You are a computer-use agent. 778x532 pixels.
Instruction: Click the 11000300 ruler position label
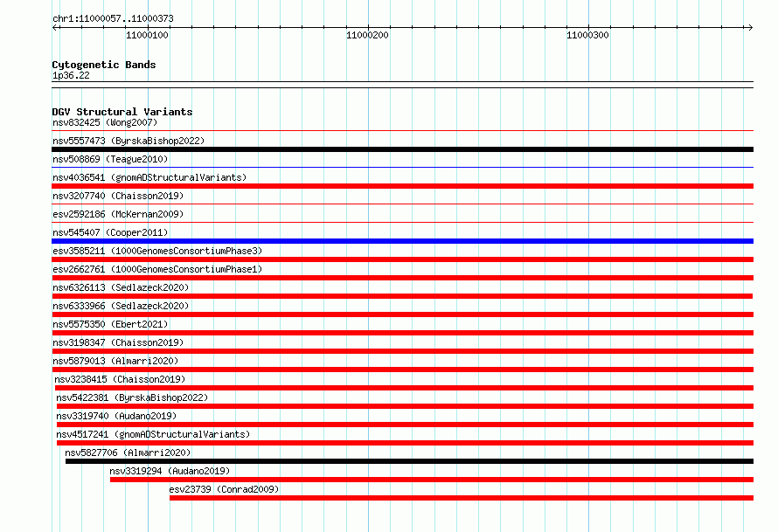click(x=587, y=35)
